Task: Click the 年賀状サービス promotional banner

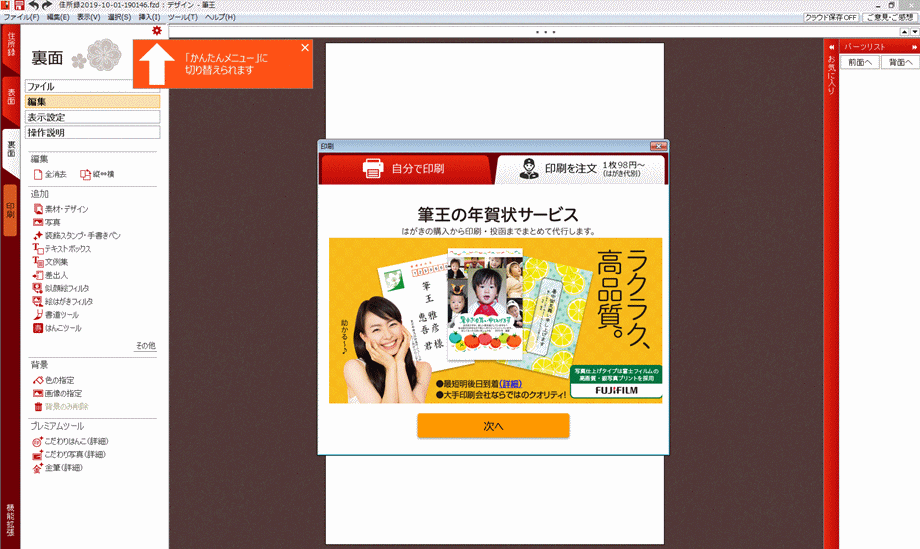Action: click(x=496, y=320)
